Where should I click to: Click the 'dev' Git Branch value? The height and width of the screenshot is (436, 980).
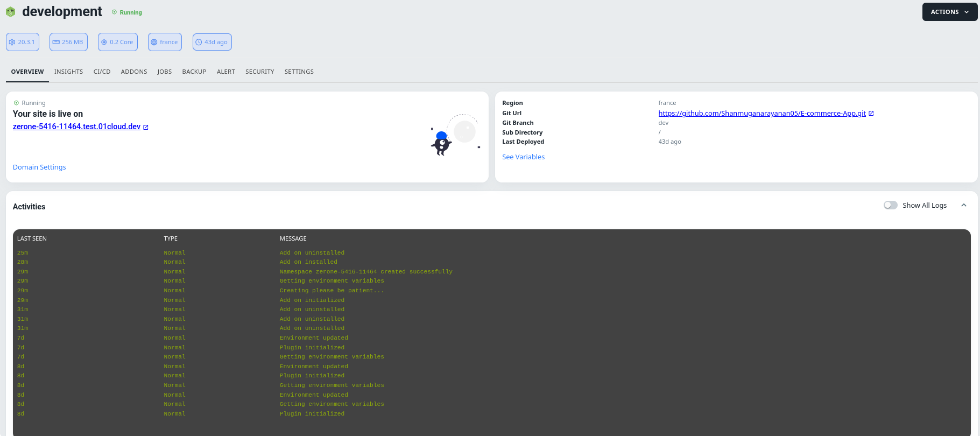[x=663, y=123]
